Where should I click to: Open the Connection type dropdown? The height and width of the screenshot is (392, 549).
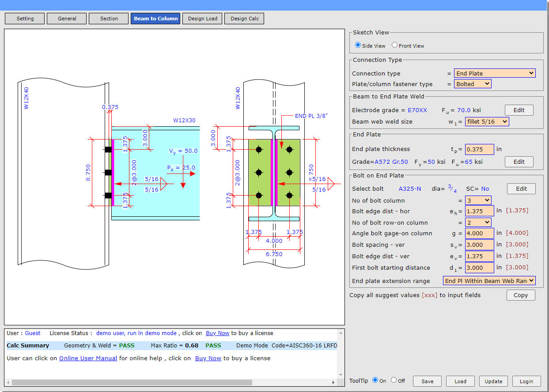(494, 73)
